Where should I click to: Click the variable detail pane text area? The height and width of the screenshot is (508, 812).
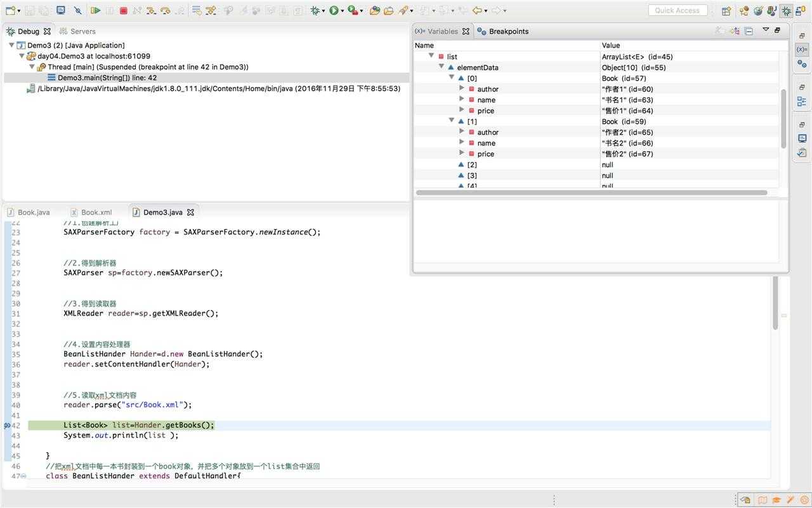coord(596,231)
